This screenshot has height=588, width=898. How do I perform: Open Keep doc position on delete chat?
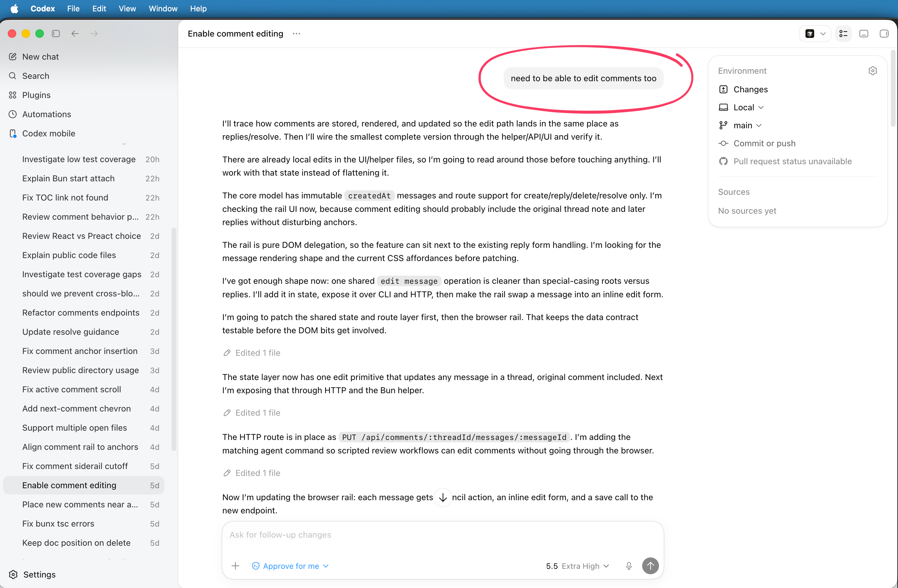click(84, 543)
